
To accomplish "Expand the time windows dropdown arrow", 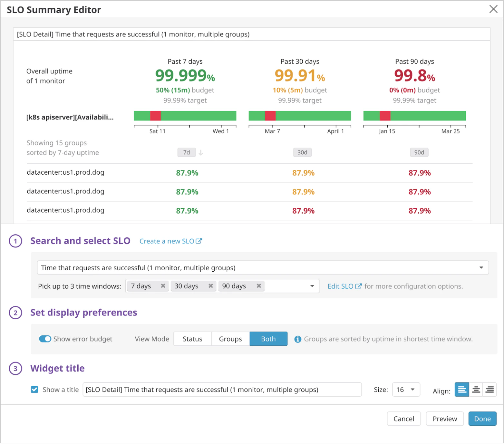I will point(312,286).
